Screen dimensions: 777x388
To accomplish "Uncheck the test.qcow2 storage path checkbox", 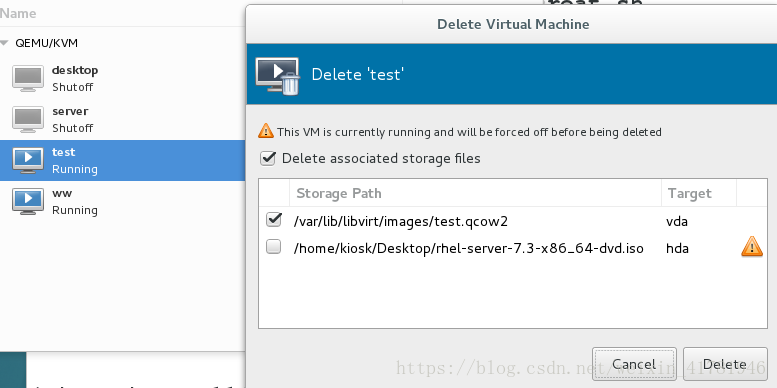I will (x=274, y=220).
